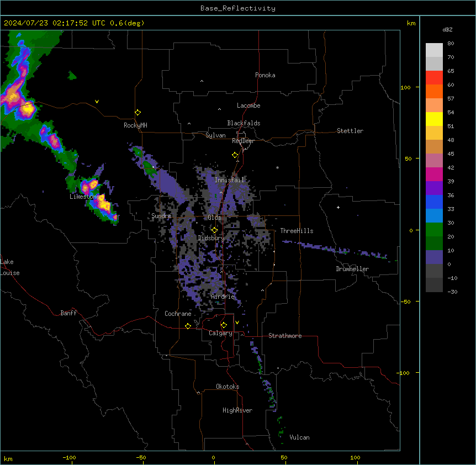The height and width of the screenshot is (465, 476).
Task: Click the Airdrie city label
Action: coord(223,297)
